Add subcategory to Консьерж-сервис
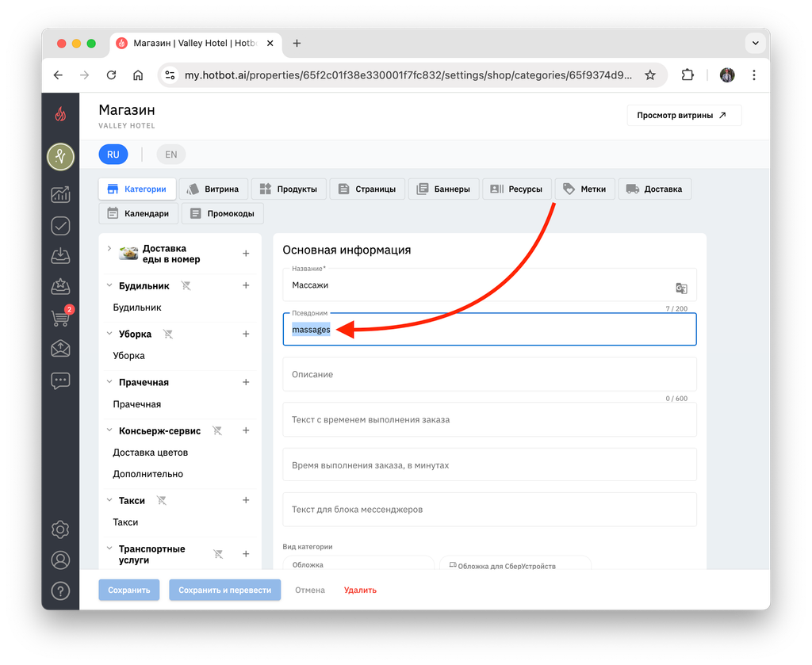812x665 pixels. (x=246, y=430)
